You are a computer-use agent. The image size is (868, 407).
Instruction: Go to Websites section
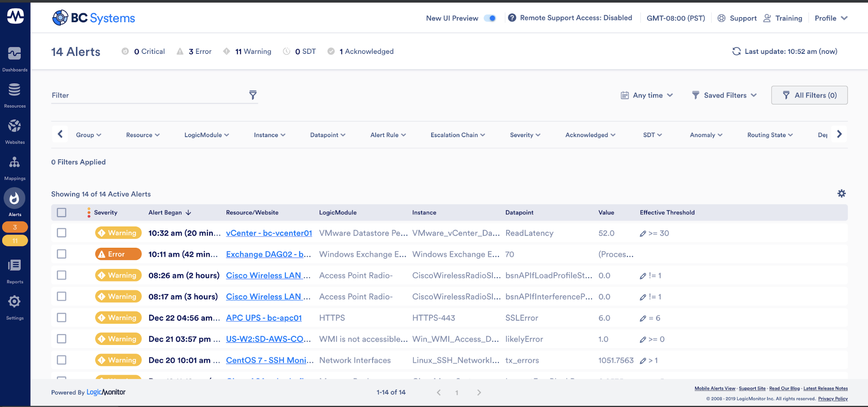pyautogui.click(x=15, y=131)
